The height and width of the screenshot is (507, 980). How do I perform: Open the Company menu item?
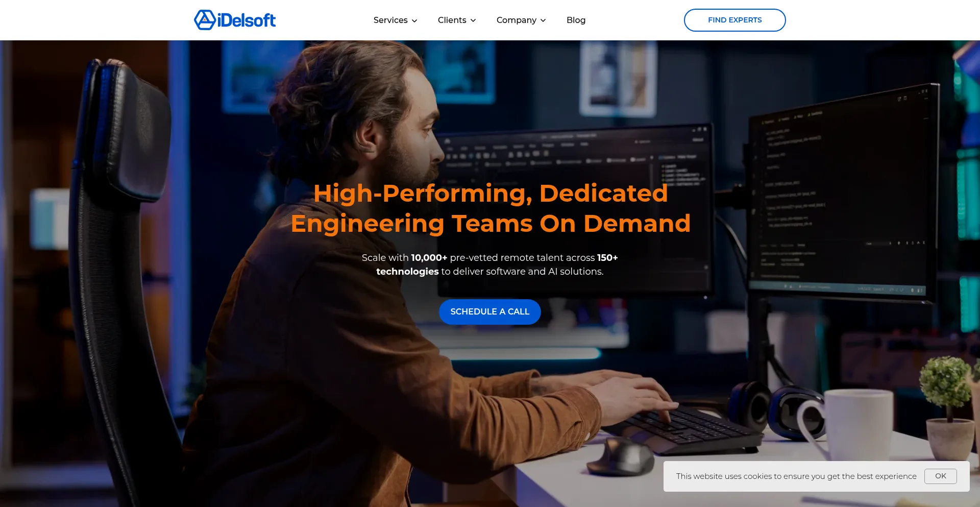pos(516,20)
